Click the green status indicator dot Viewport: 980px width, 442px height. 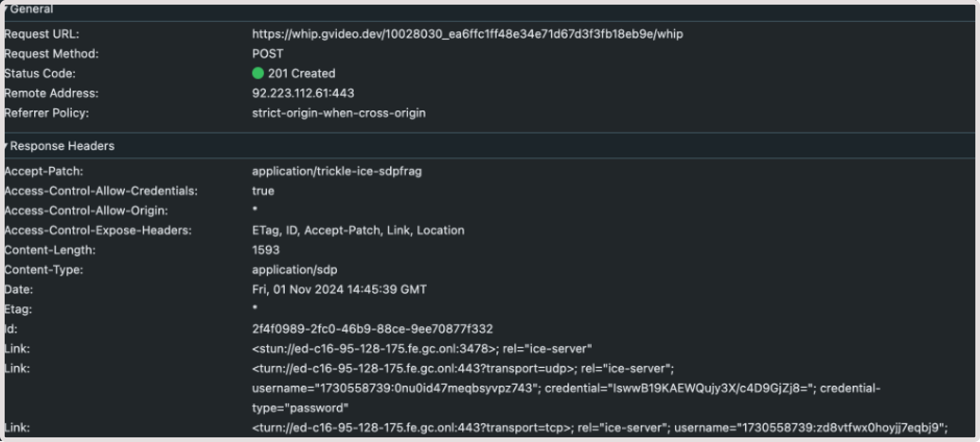(258, 73)
